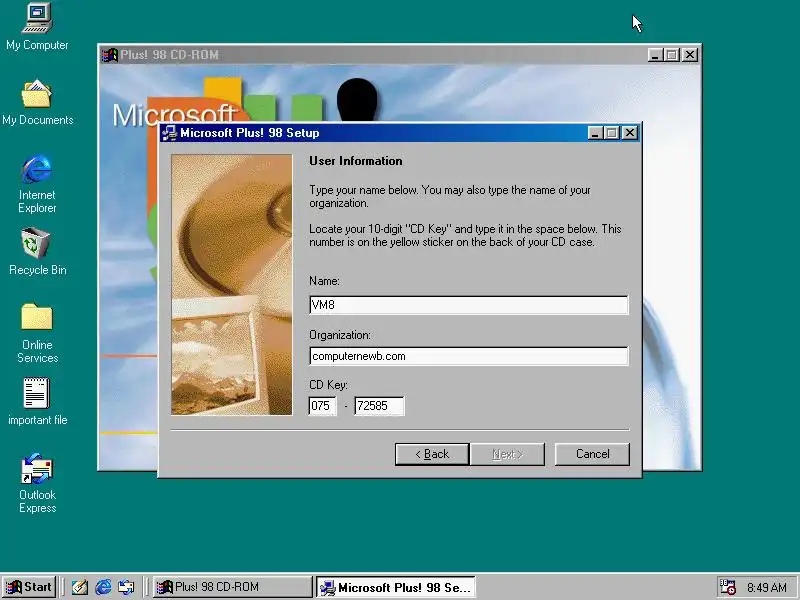Maximize the Microsoft Plus! 98 Setup dialog
Screen dimensions: 800x600
611,133
